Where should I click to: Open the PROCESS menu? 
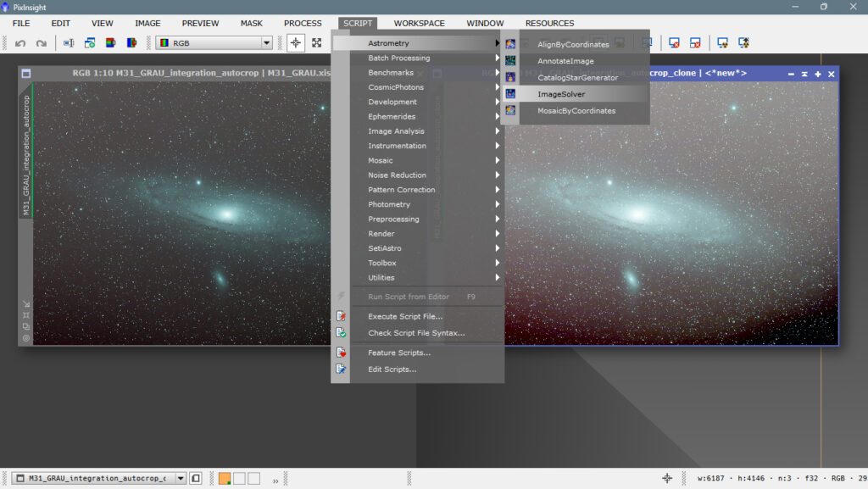coord(303,23)
